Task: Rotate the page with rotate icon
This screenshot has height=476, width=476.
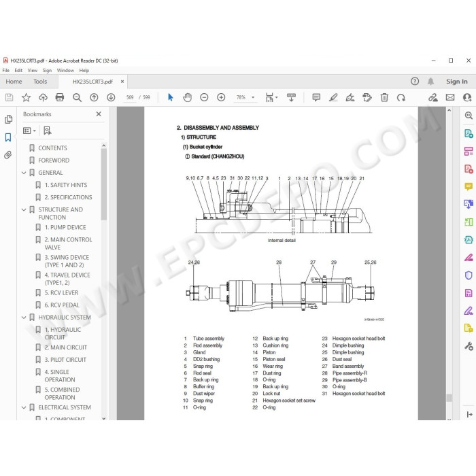Action: click(x=401, y=97)
